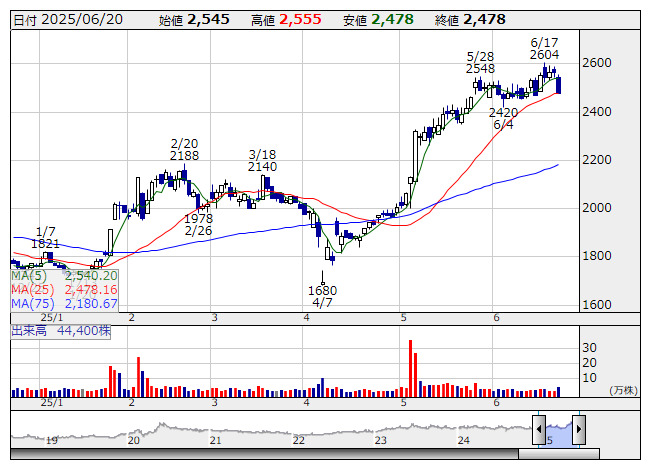Click the 2200 price axis label
This screenshot has width=653, height=470.
[597, 160]
